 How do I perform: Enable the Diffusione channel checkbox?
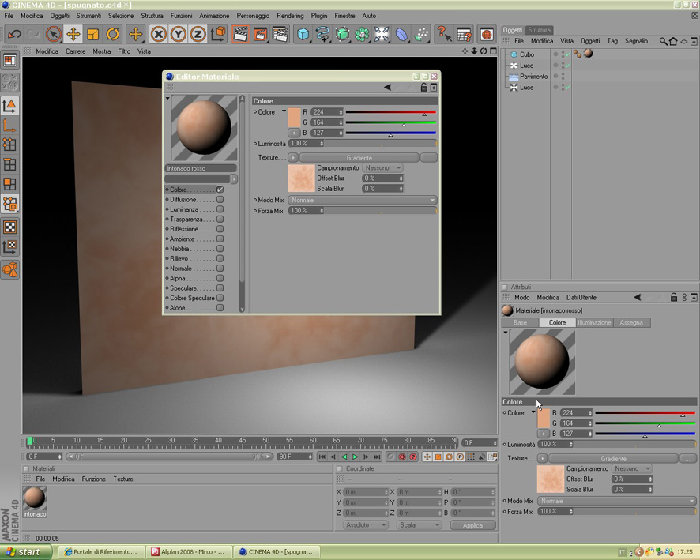pos(220,199)
